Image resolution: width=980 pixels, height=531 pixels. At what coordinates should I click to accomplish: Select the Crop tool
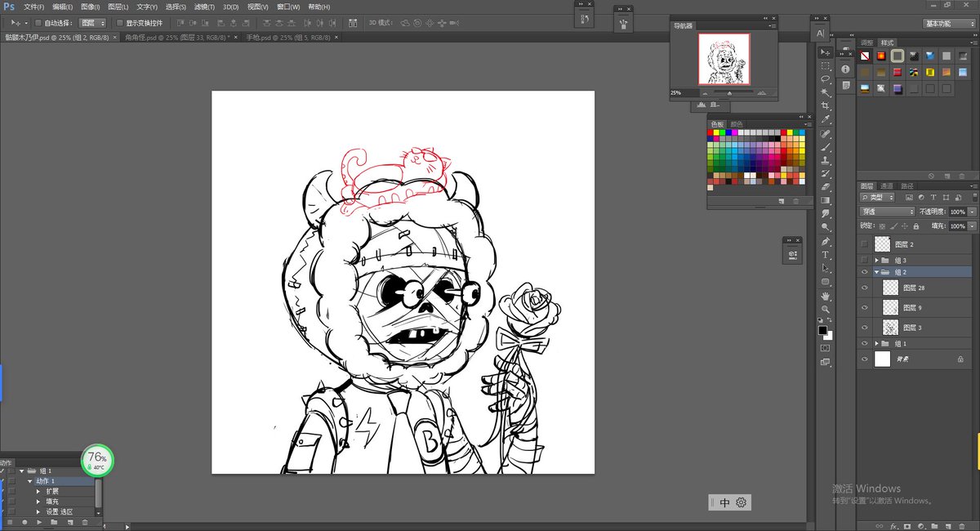click(x=826, y=106)
